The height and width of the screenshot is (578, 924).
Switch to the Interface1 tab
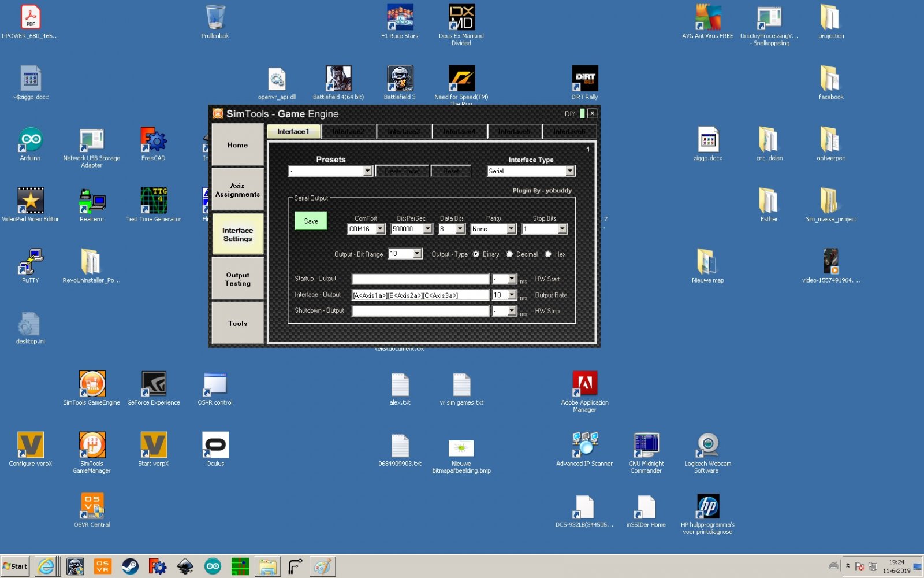click(x=293, y=132)
